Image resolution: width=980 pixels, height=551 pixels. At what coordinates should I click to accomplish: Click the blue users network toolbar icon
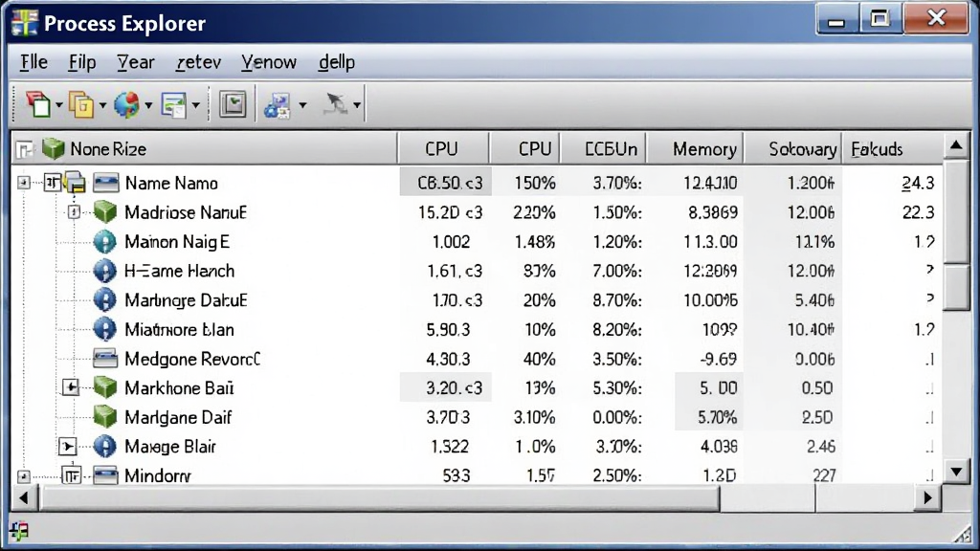point(277,105)
